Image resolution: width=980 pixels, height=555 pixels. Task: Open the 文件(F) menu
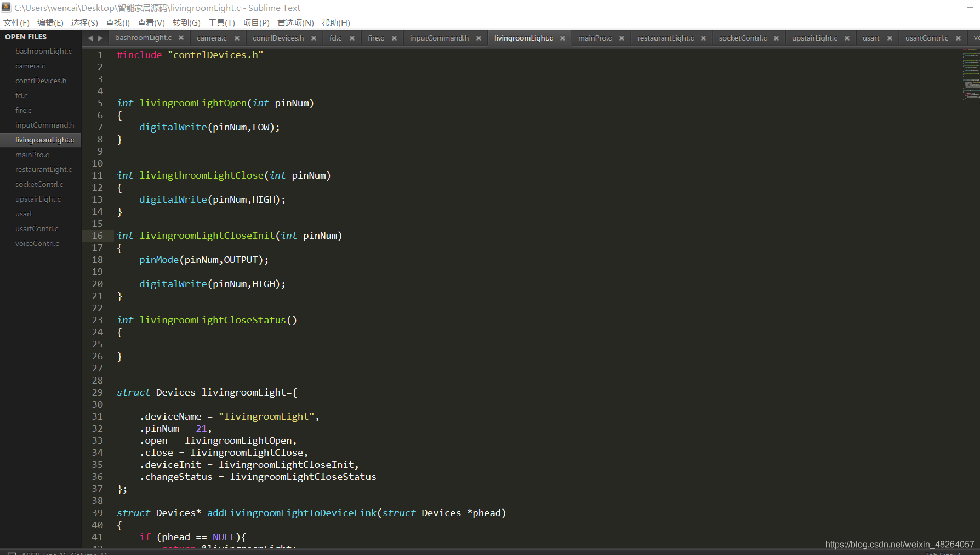point(16,22)
